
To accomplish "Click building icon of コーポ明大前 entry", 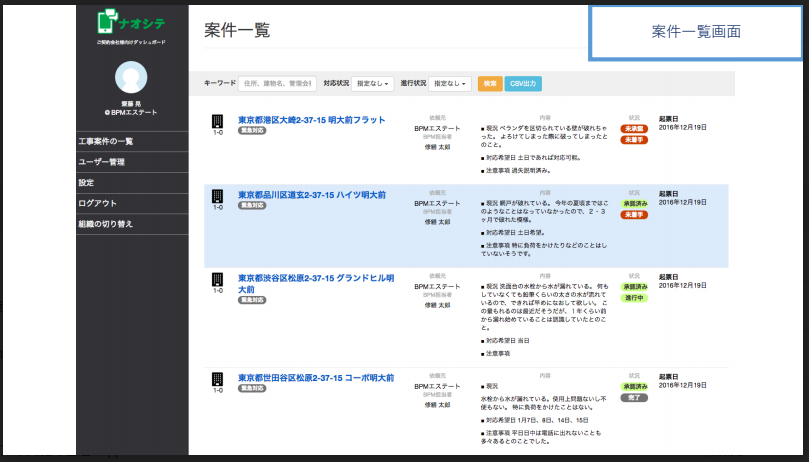I will pos(218,379).
